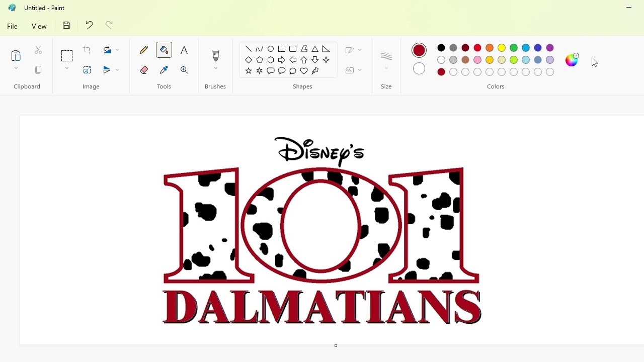The height and width of the screenshot is (362, 644).
Task: Expand the Paste options dropdown
Action: pos(16,68)
